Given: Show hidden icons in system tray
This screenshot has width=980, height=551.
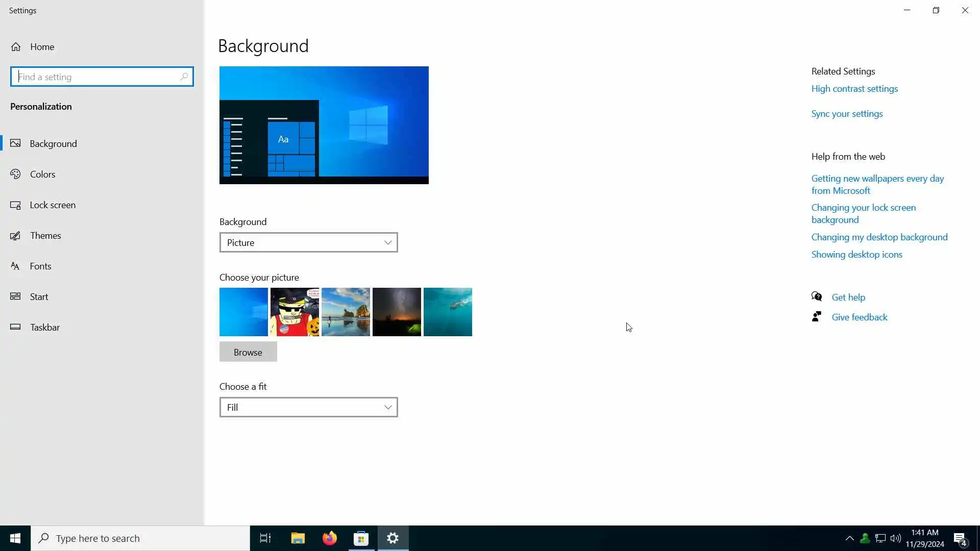Looking at the screenshot, I should 849,538.
